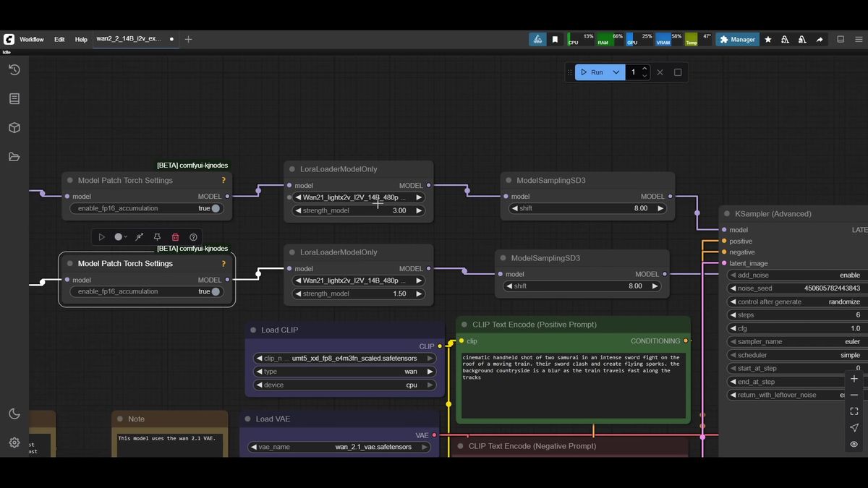Viewport: 868px width, 488px height.
Task: Open the queue history sidebar icon
Action: tap(14, 69)
